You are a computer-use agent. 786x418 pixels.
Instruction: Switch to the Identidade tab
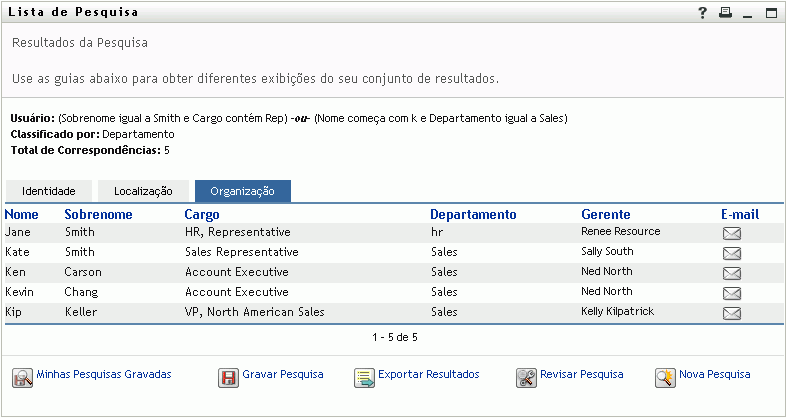coord(50,191)
